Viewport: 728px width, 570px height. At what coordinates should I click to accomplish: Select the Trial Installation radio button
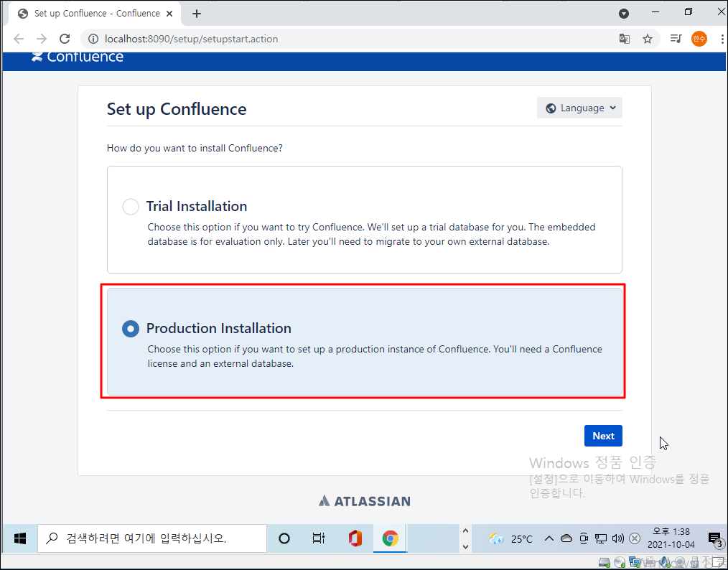click(x=131, y=207)
